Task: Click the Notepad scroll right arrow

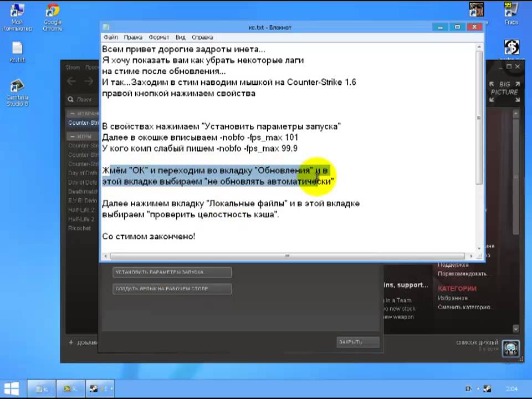Action: [x=471, y=256]
